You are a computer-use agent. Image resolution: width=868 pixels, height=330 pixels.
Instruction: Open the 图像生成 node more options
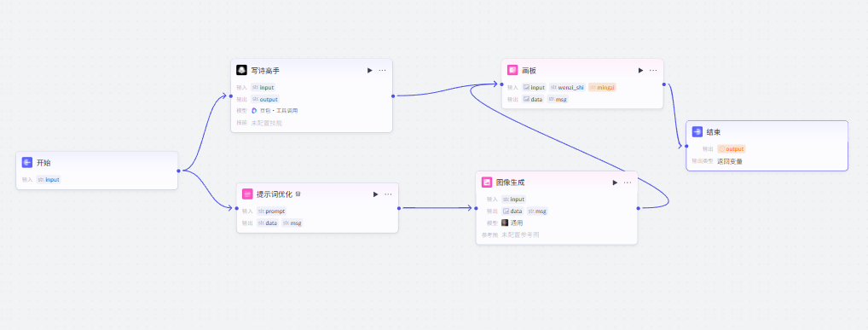tap(628, 182)
